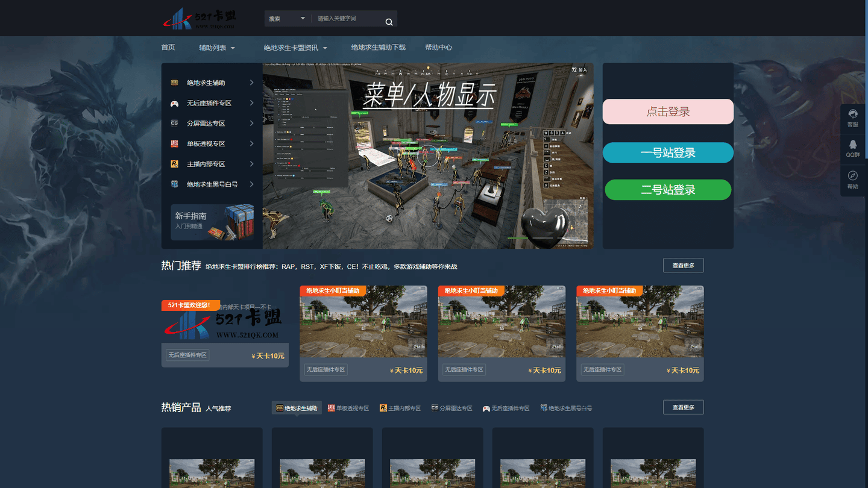The width and height of the screenshot is (868, 488).
Task: Open the 新手指南 beginner guide banner
Action: point(212,222)
